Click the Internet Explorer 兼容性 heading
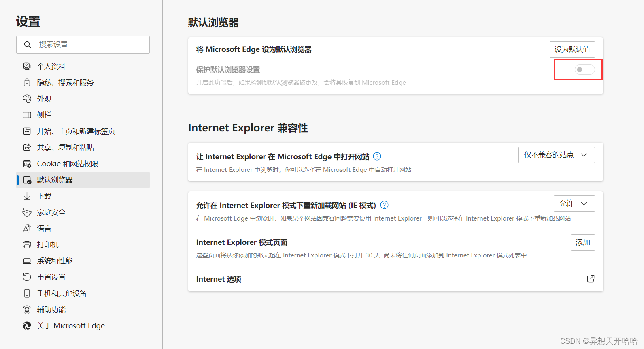 click(248, 128)
